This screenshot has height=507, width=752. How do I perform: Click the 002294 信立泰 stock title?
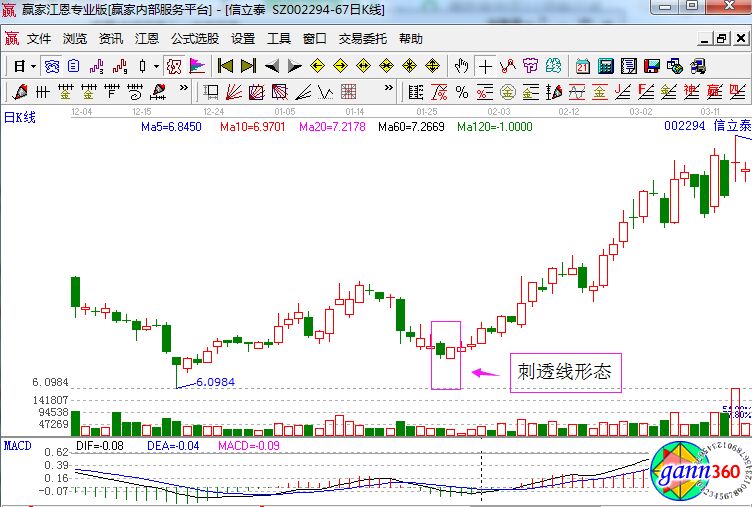707,127
